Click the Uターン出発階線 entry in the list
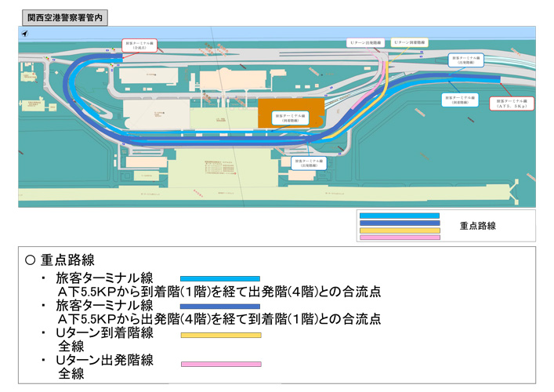 point(104,361)
